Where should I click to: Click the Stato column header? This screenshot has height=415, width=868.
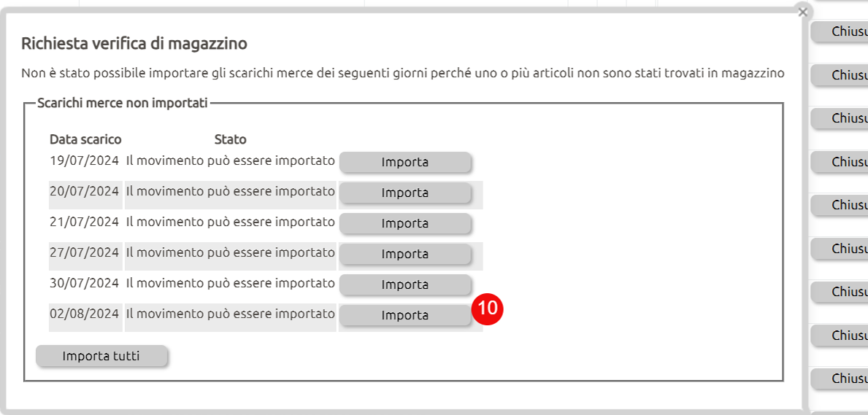click(x=230, y=139)
